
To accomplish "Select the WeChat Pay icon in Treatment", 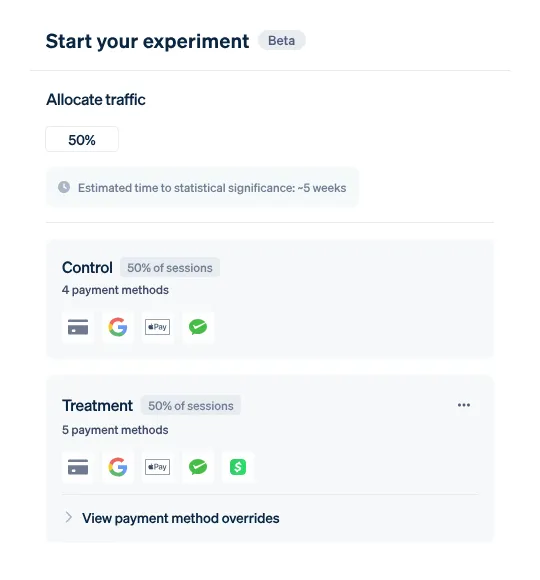I will tap(198, 467).
